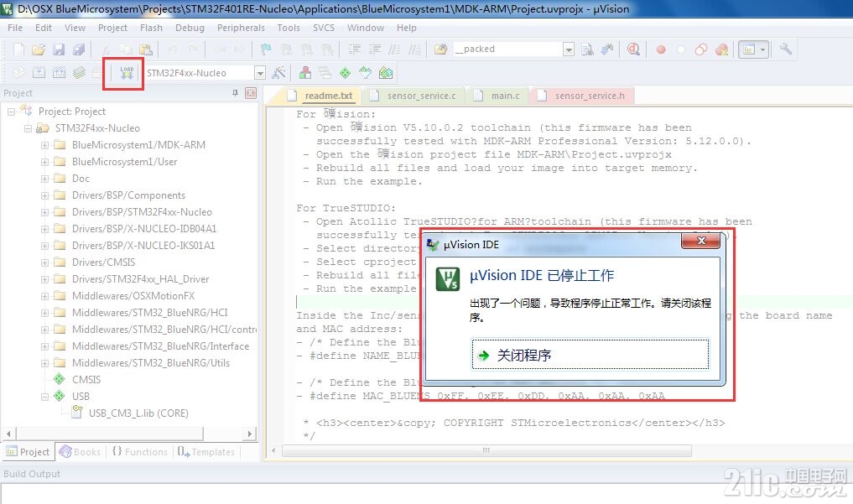Click the Build target toolbar icon
The height and width of the screenshot is (504, 853).
pos(39,73)
